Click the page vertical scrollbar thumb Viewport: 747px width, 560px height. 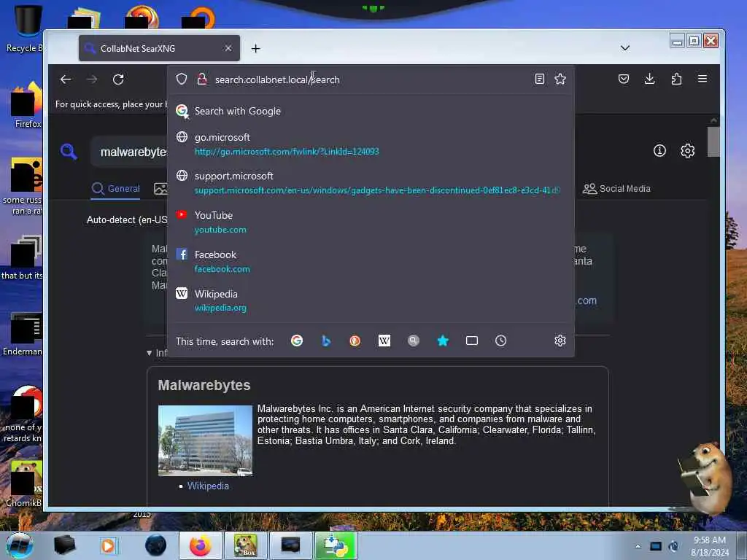click(x=713, y=141)
